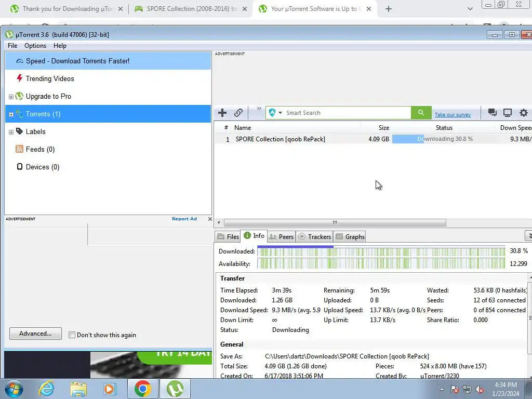532x399 pixels.
Task: Click the Downloaded pieces bar
Action: 381,251
